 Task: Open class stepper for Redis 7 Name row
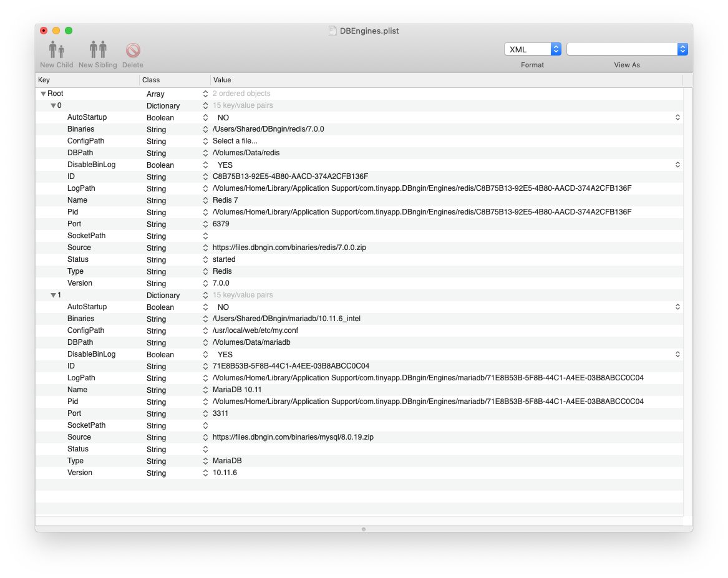click(205, 200)
